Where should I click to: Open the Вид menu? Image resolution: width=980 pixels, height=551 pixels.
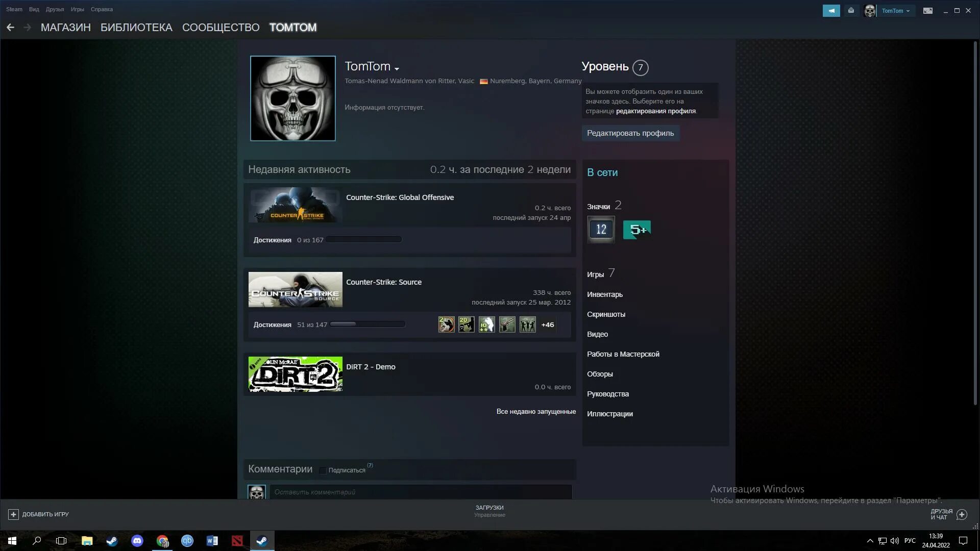(34, 9)
